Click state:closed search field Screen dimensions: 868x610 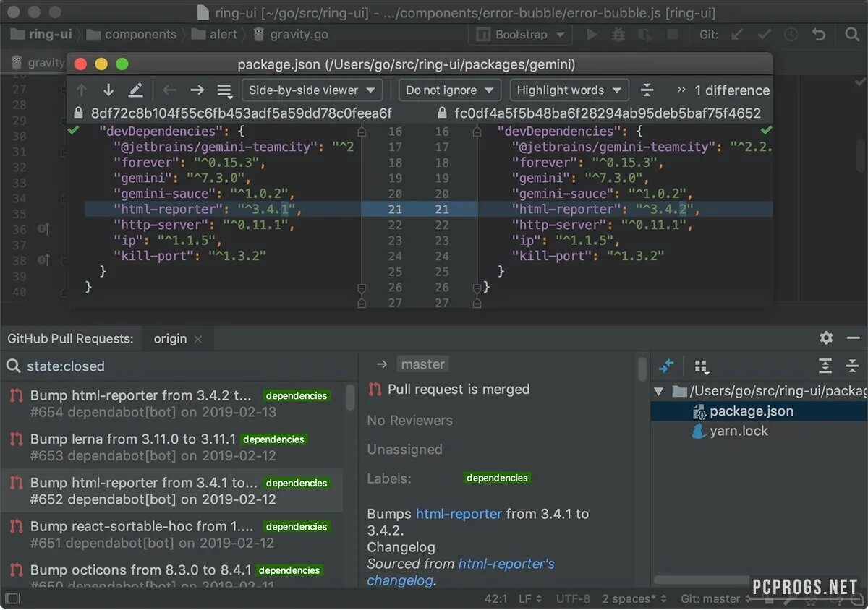pyautogui.click(x=179, y=366)
